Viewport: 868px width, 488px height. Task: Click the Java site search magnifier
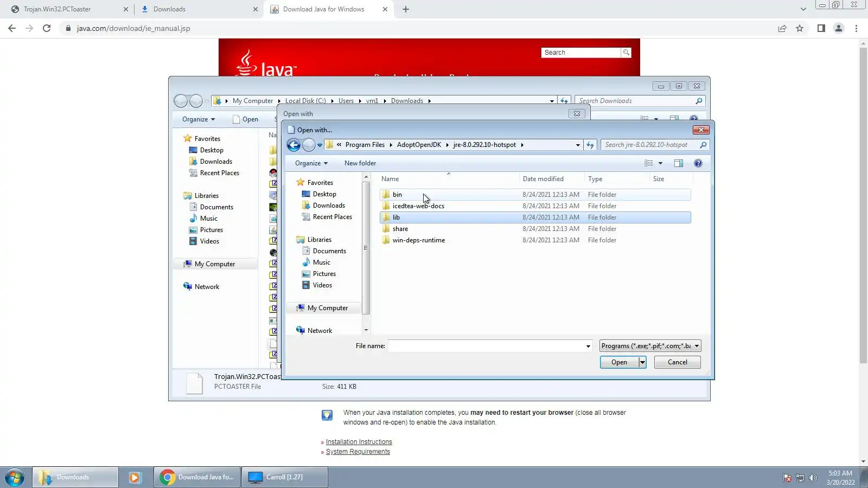pyautogui.click(x=626, y=53)
